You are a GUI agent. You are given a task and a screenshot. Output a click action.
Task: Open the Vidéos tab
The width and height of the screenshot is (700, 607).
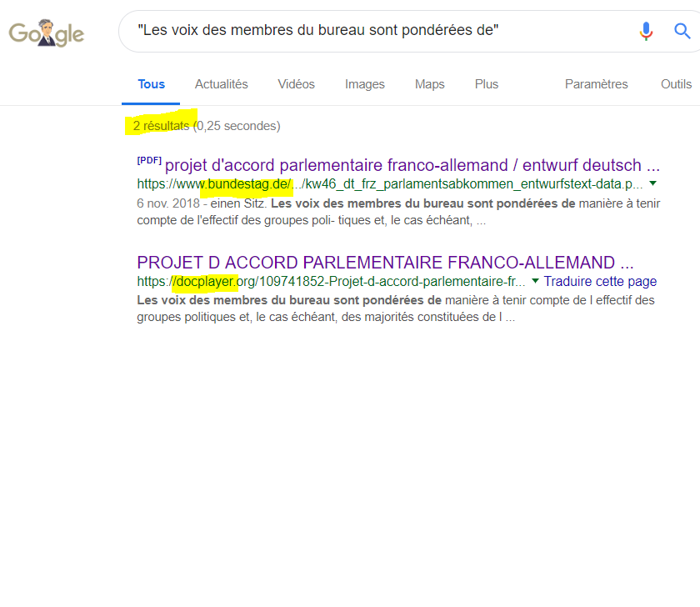296,84
